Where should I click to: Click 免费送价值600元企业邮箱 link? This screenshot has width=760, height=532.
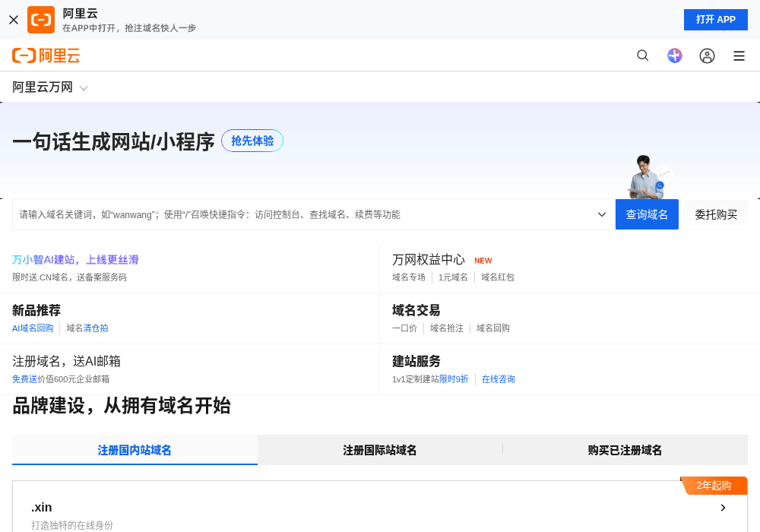(61, 379)
